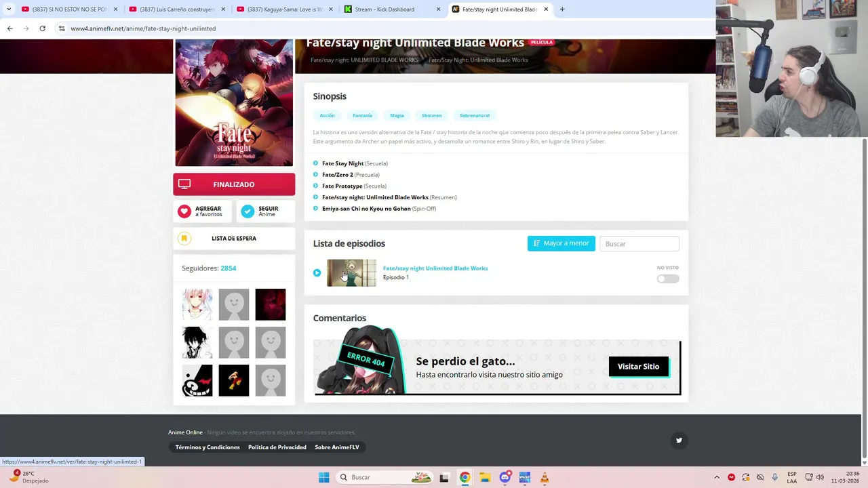
Task: Click the checkmark Seguir Anime icon
Action: pyautogui.click(x=248, y=211)
